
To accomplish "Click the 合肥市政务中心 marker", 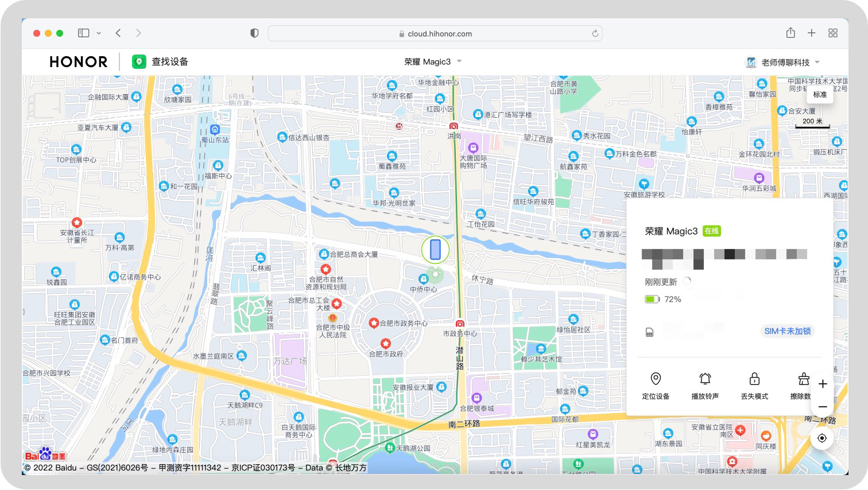I will click(374, 324).
